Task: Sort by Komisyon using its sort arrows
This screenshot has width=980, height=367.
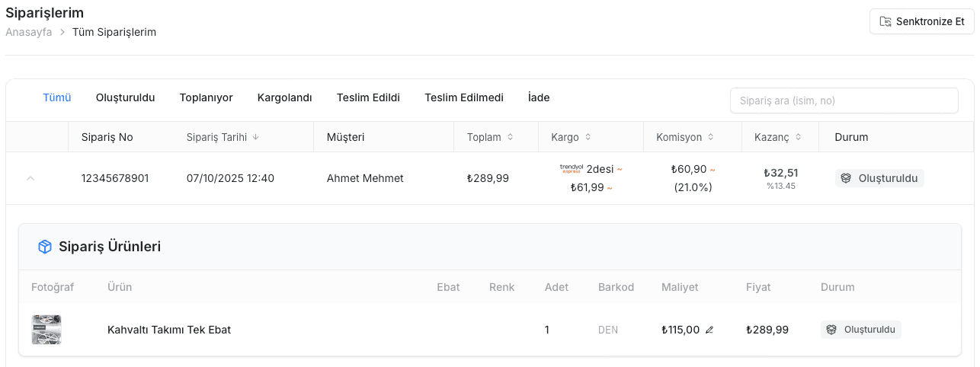Action: (x=710, y=137)
